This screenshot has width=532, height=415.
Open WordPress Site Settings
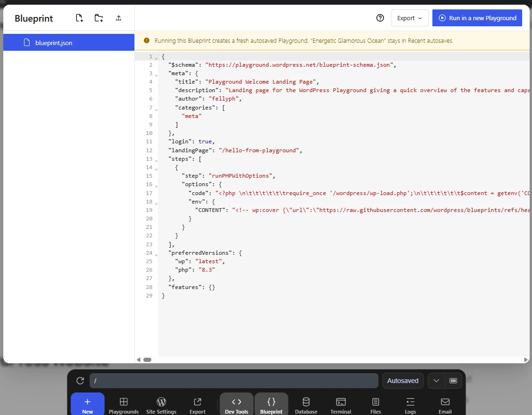click(x=161, y=406)
